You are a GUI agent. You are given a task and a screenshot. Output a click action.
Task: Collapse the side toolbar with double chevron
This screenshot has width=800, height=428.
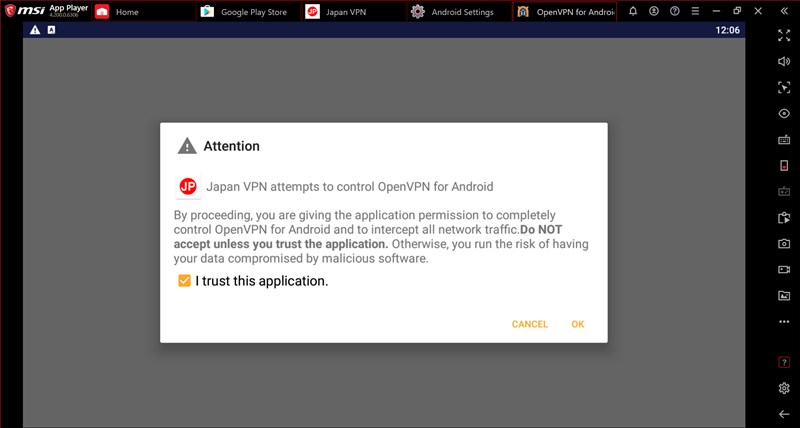(x=784, y=11)
